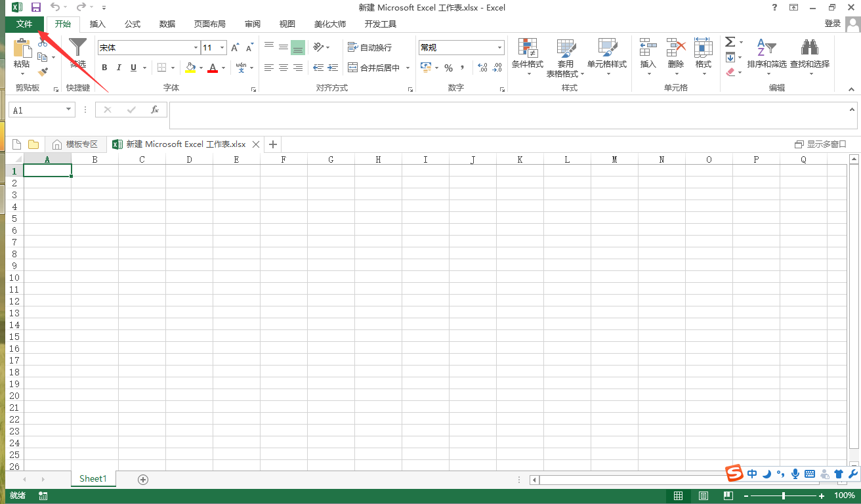The height and width of the screenshot is (504, 861).
Task: Click the percent style icon
Action: [x=449, y=68]
